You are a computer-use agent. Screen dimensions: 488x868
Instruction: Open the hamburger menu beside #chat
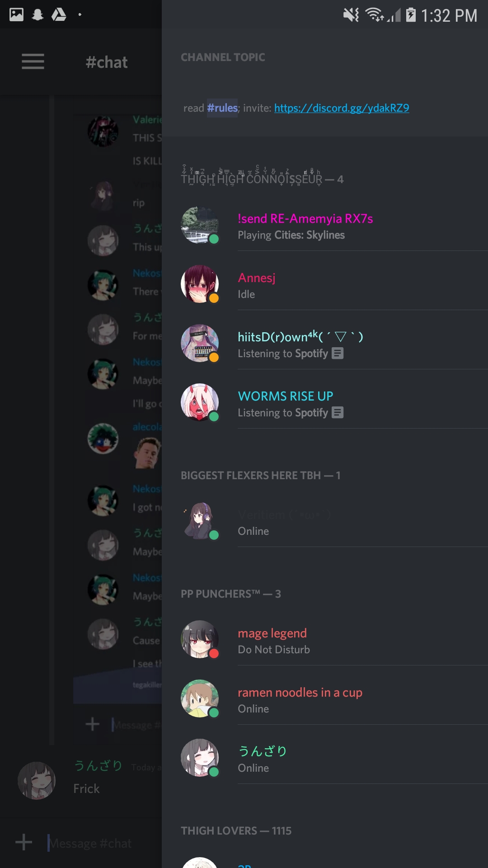[33, 61]
